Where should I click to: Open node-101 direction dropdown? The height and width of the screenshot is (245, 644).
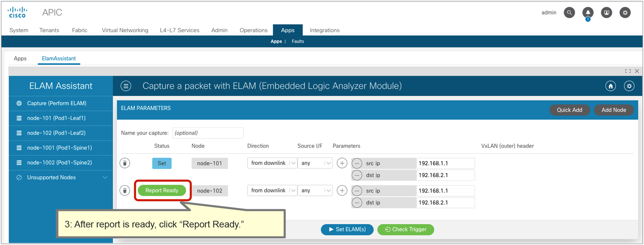pos(272,163)
